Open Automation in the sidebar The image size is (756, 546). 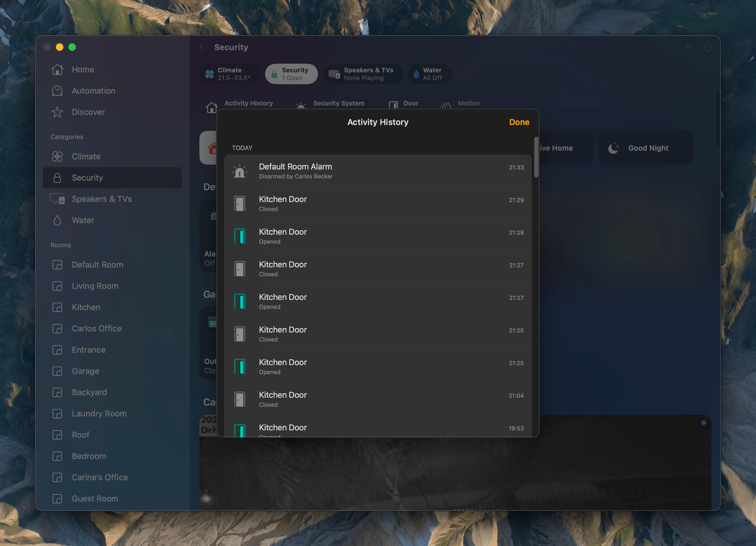[93, 90]
